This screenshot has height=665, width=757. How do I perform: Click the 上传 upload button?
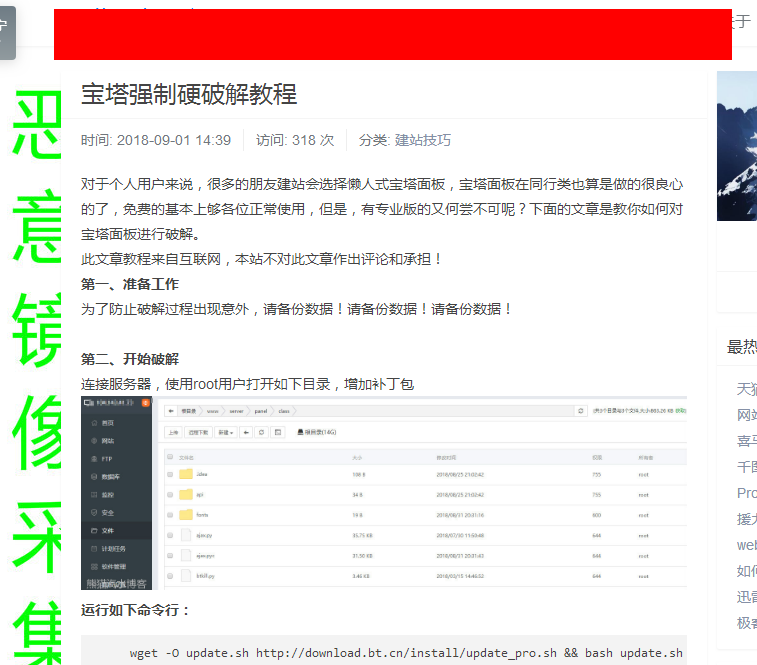click(x=173, y=432)
